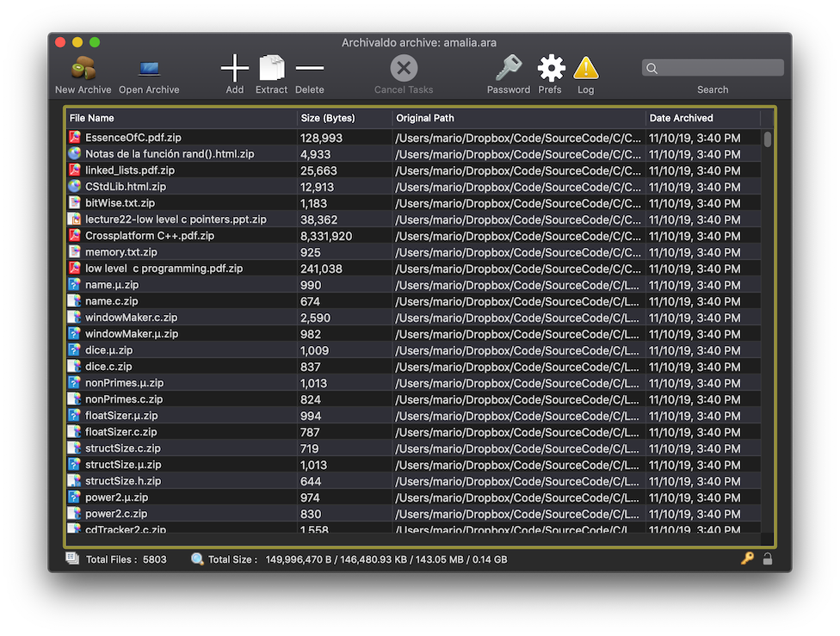Click original path cell of dice.c.zip
Viewport: 840px width, 636px height.
click(517, 367)
